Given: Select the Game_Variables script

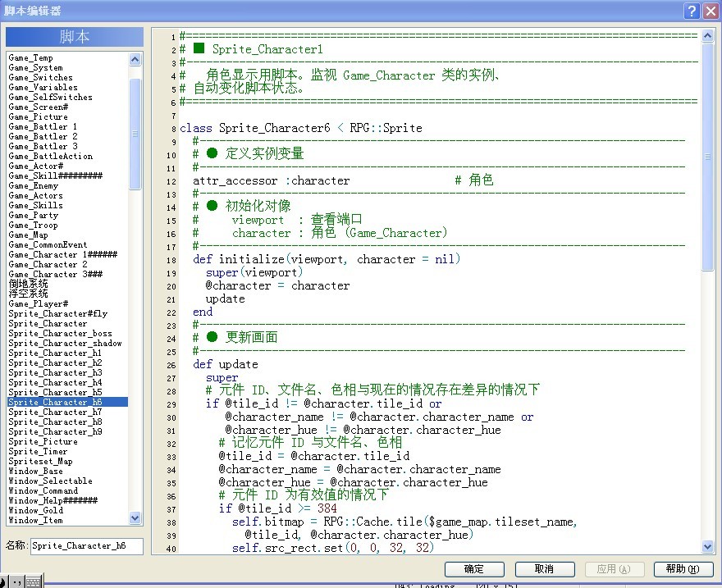Looking at the screenshot, I should [43, 88].
